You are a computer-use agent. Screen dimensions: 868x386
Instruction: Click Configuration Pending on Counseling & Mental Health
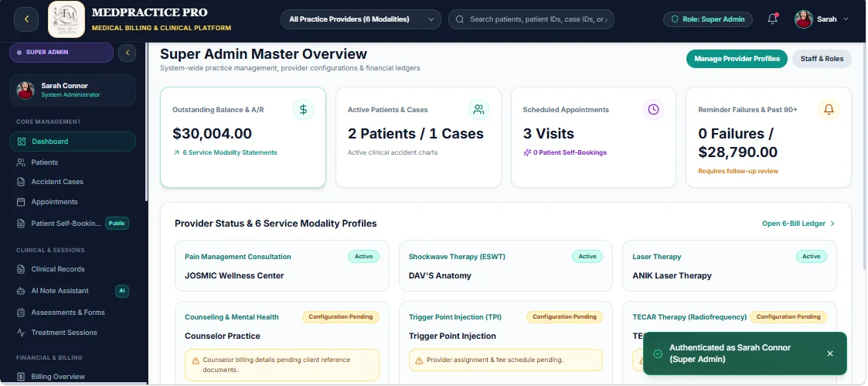pos(341,317)
